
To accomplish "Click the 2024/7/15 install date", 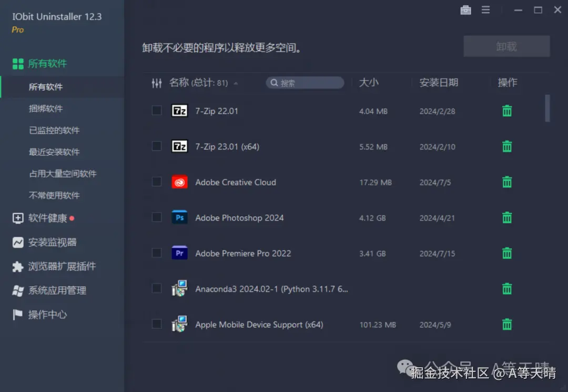I will coord(437,254).
